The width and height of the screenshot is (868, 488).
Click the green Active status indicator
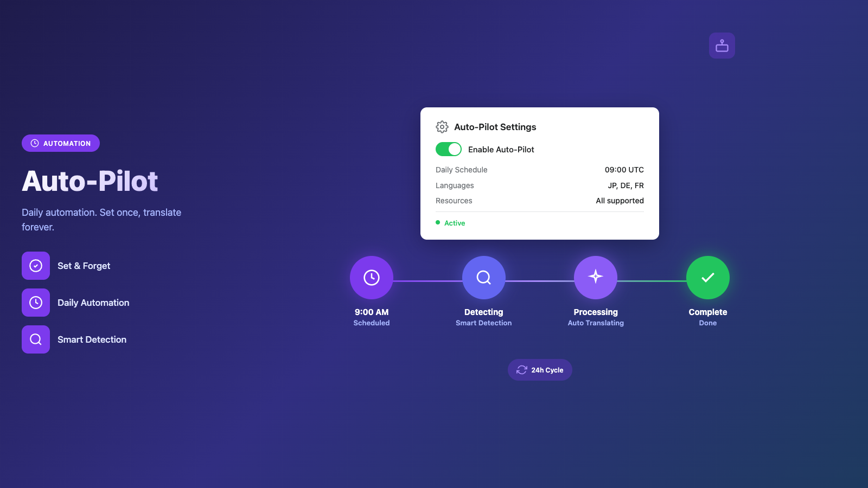point(451,223)
